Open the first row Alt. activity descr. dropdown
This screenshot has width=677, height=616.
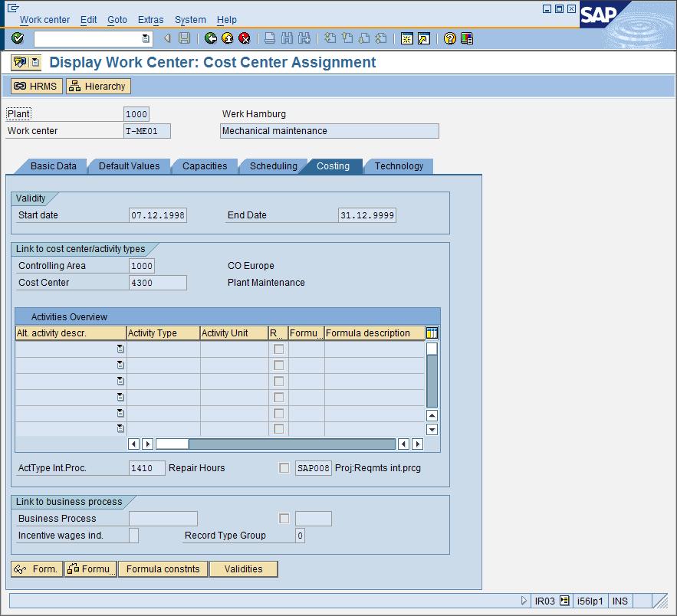[120, 349]
